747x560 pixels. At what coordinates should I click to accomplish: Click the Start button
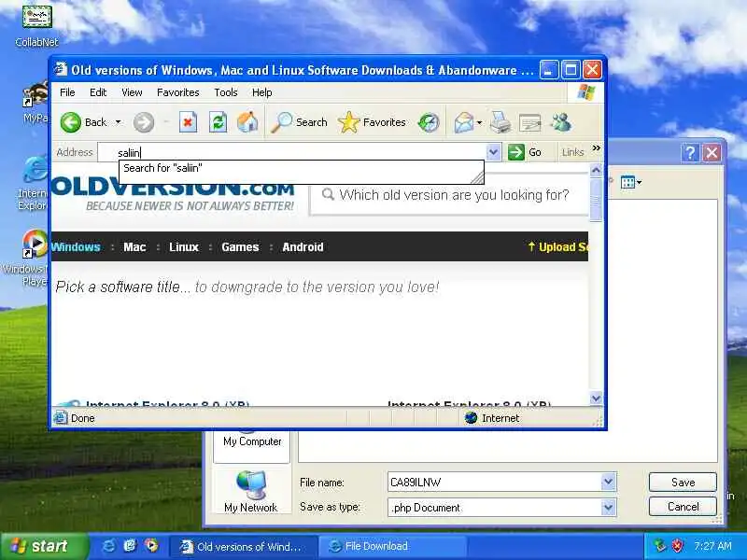[44, 546]
